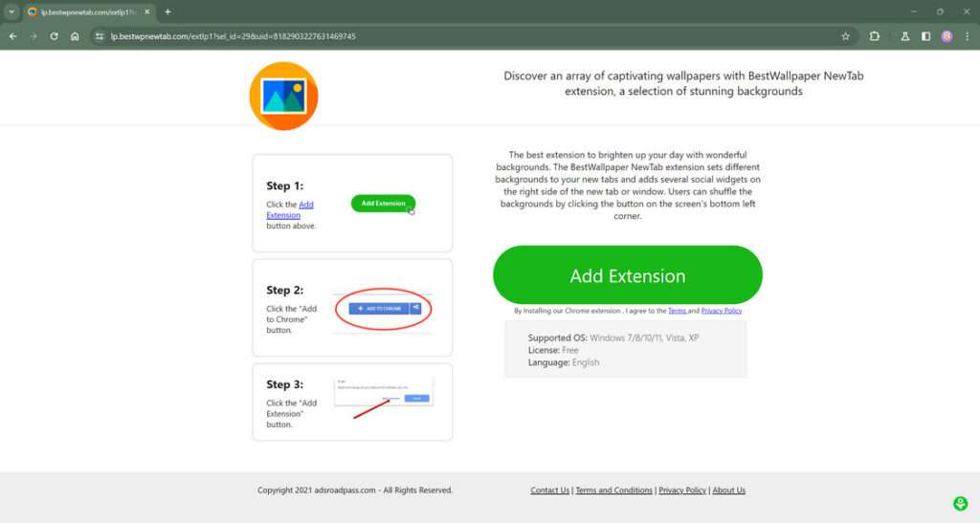Click the Copyright 2021 adsroadpass.com text
980x523 pixels.
[355, 490]
